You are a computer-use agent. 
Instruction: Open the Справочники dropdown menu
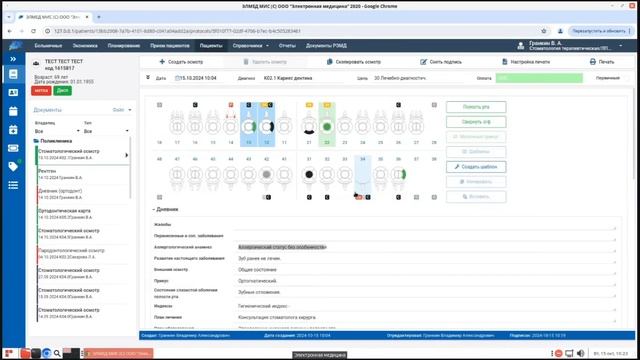[x=251, y=46]
